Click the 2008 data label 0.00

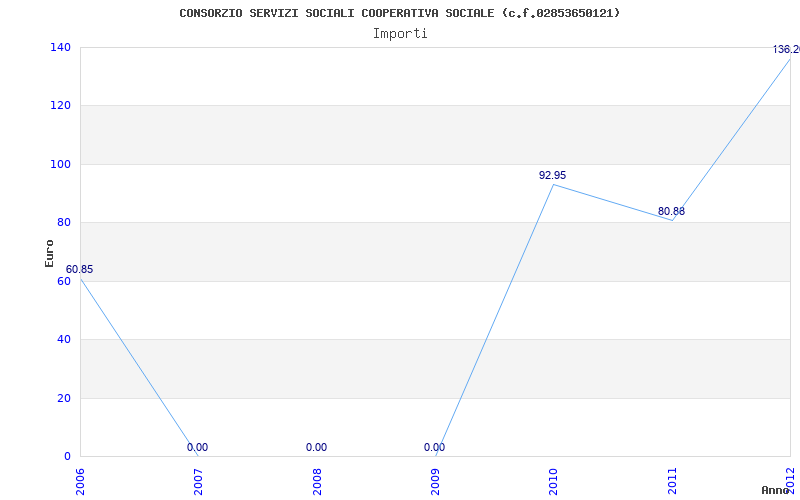point(316,447)
